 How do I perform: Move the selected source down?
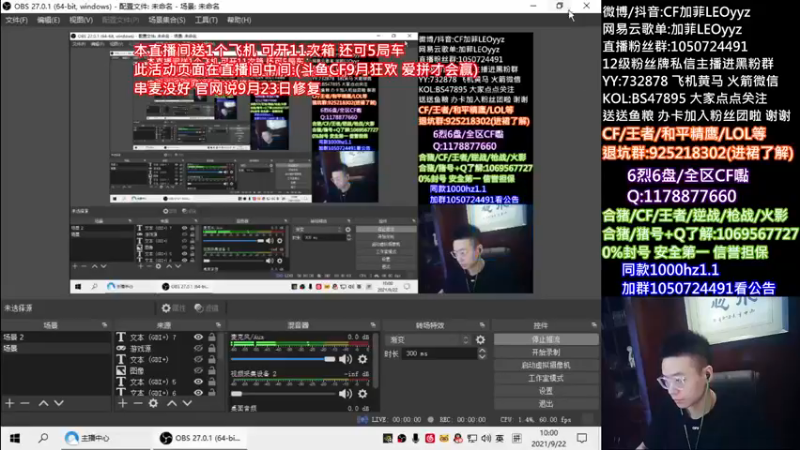click(x=187, y=403)
